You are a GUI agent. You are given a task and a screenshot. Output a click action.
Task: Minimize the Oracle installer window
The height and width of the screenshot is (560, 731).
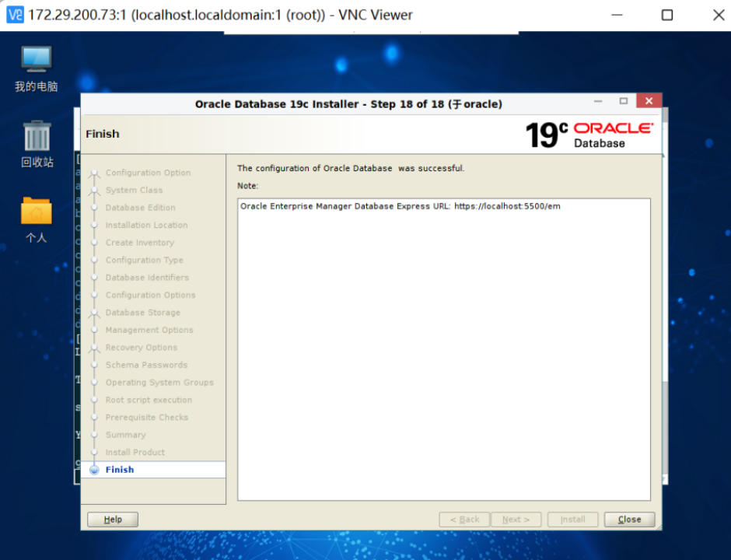(x=596, y=101)
